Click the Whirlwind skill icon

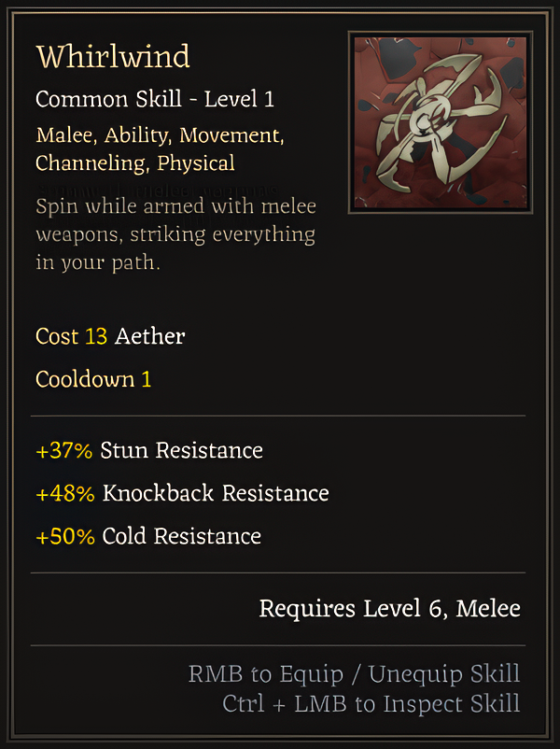[x=441, y=122]
